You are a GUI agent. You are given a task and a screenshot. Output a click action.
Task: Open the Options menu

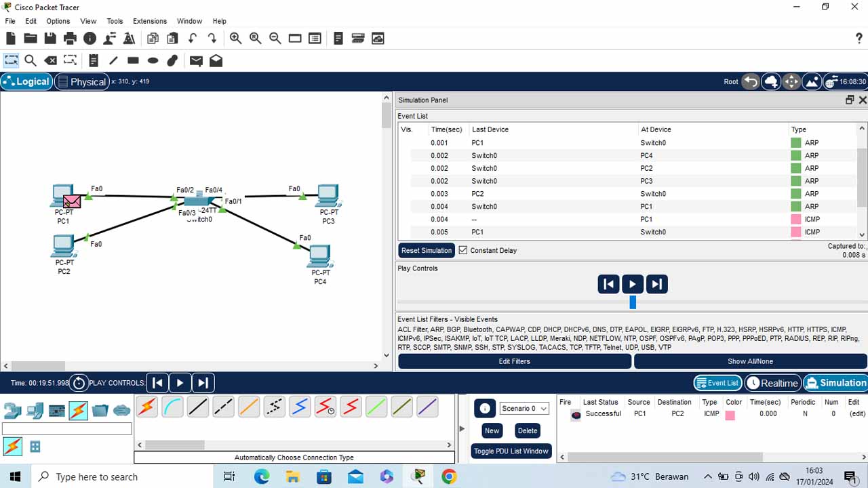58,21
